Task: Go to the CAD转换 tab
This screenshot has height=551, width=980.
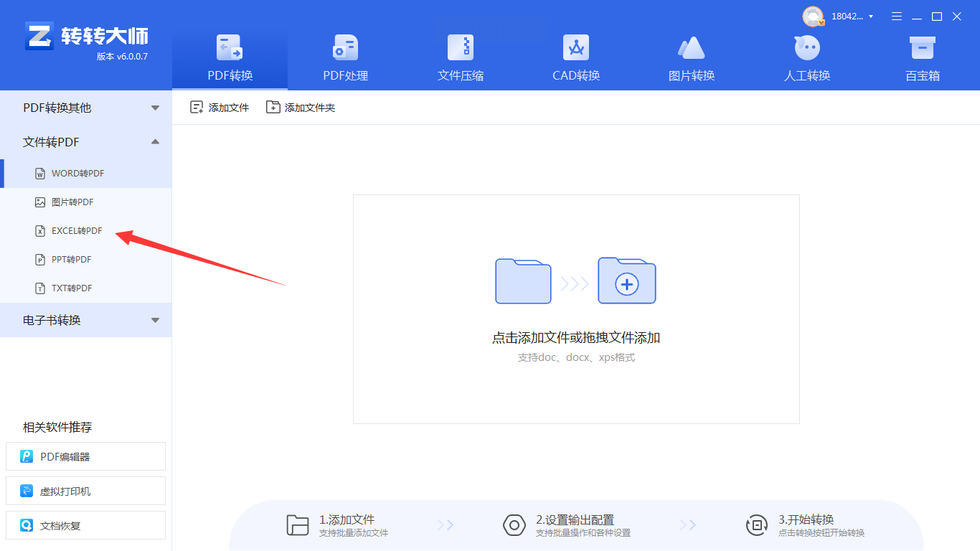Action: (x=576, y=59)
